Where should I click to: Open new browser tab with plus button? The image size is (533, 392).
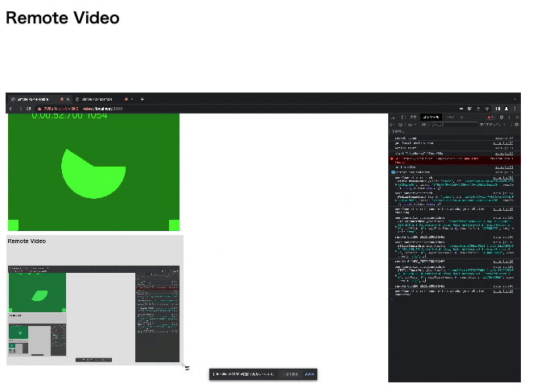142,99
